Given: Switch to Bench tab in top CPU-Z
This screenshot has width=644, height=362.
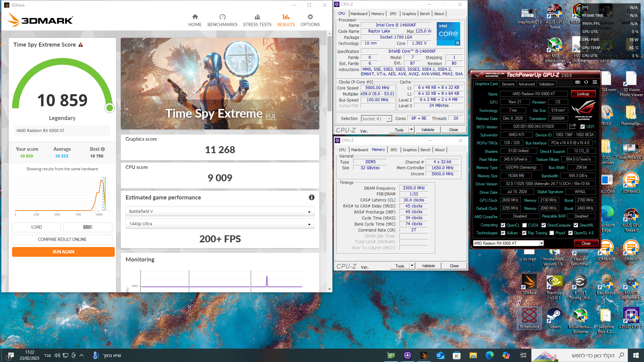Looking at the screenshot, I should point(425,14).
